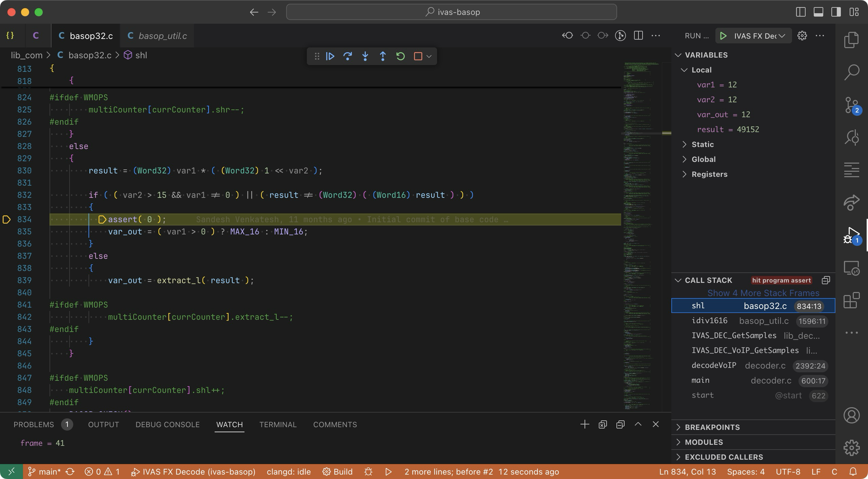The height and width of the screenshot is (479, 868).
Task: Stop the debugger
Action: click(x=418, y=56)
